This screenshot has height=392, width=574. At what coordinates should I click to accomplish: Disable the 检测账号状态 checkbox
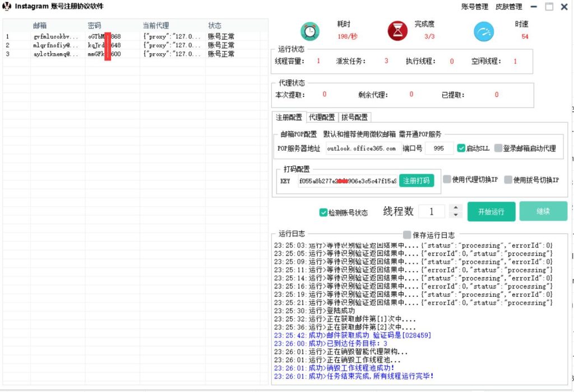323,212
